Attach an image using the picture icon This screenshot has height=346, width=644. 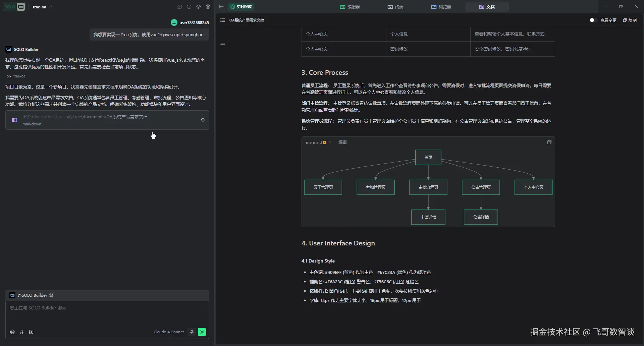coord(31,332)
